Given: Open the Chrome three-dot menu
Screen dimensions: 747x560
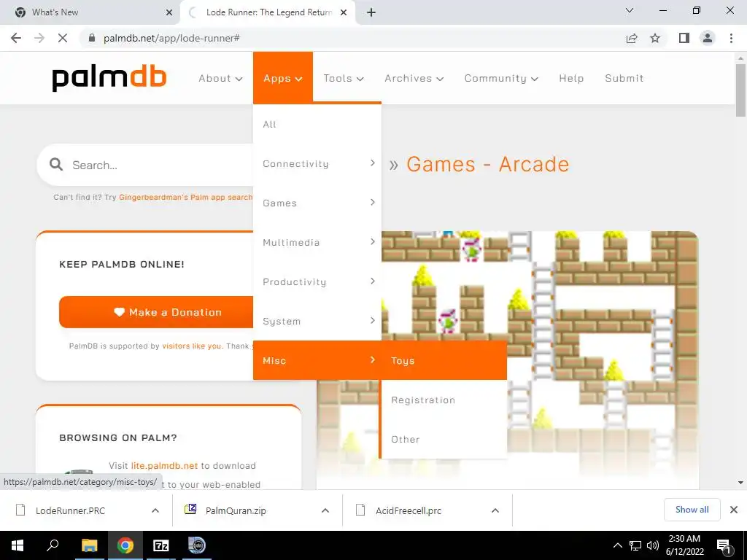Looking at the screenshot, I should tap(731, 38).
